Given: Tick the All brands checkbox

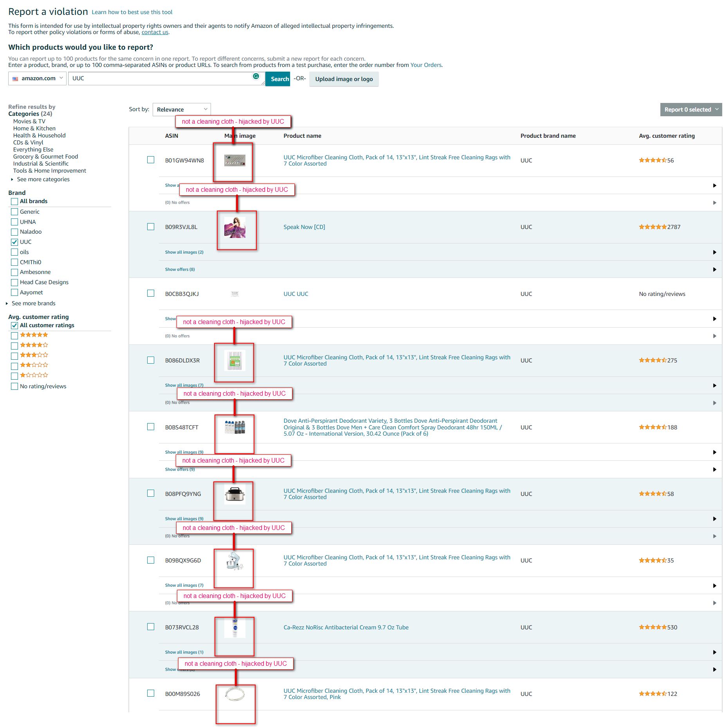Looking at the screenshot, I should pos(14,202).
